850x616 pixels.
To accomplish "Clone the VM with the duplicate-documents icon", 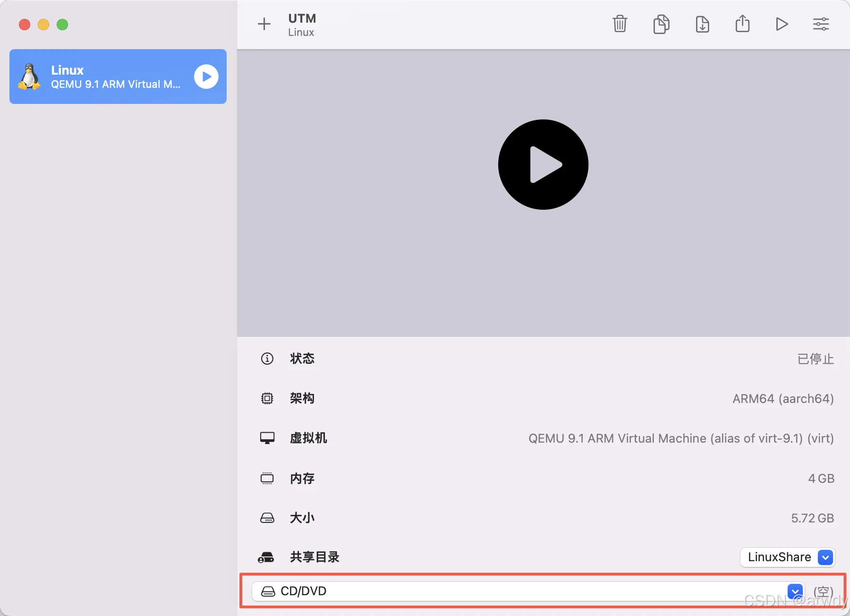I will 661,24.
